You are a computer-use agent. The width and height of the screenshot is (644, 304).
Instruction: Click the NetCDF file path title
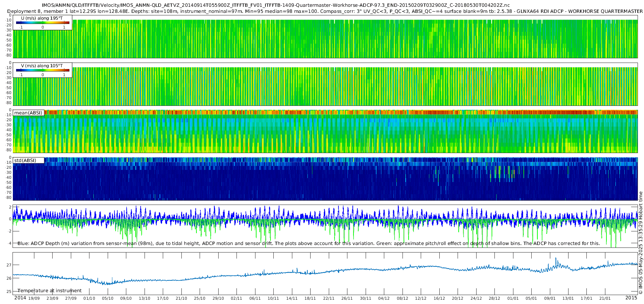275,5
